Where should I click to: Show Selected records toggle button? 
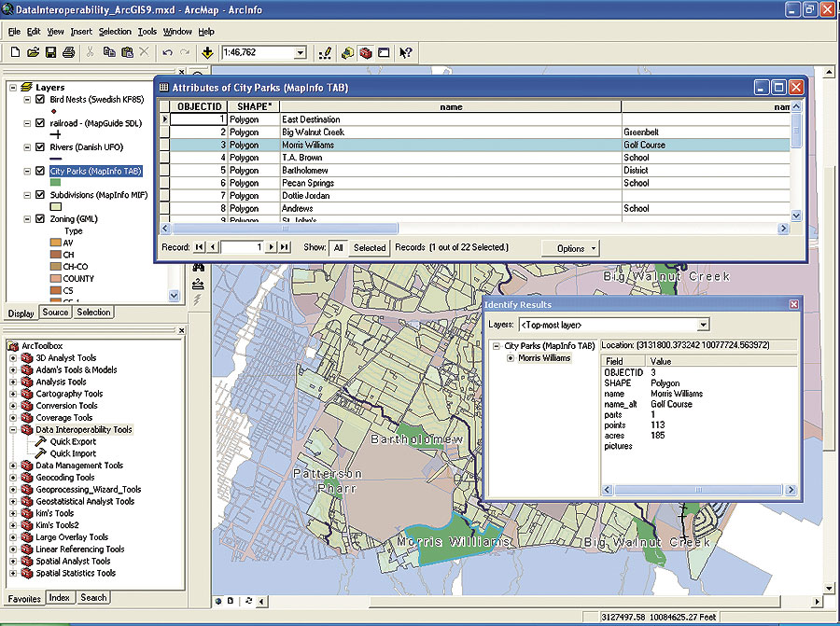coord(370,248)
